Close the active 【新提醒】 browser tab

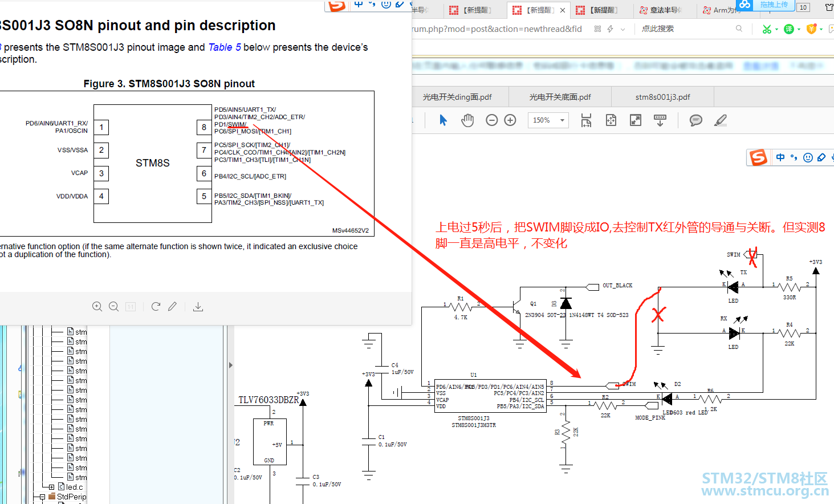pyautogui.click(x=563, y=10)
